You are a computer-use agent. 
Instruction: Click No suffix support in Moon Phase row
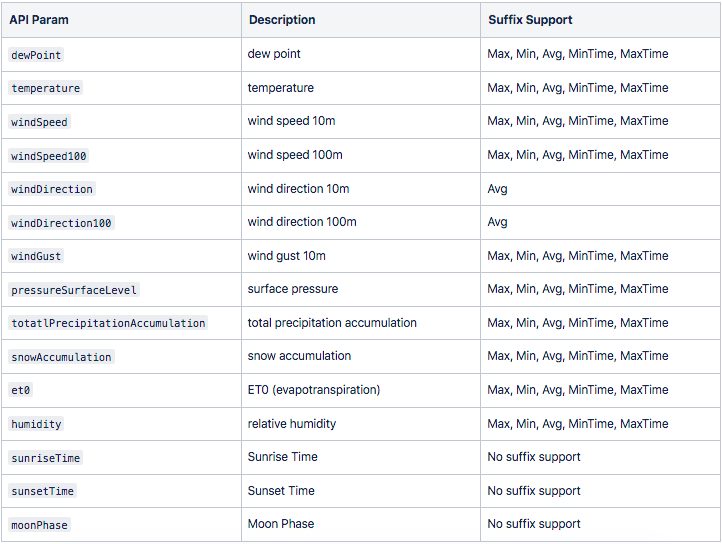[534, 524]
